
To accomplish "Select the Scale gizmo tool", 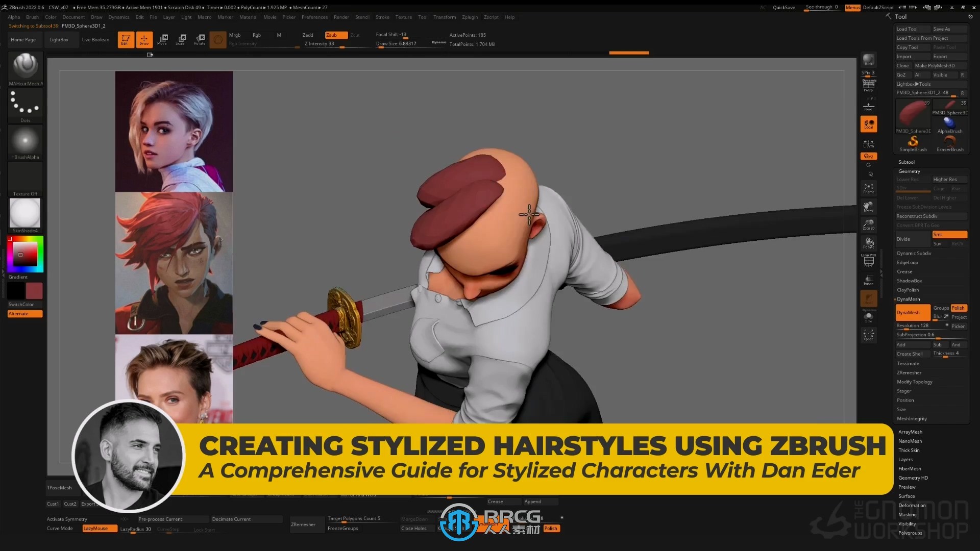I will pyautogui.click(x=181, y=39).
